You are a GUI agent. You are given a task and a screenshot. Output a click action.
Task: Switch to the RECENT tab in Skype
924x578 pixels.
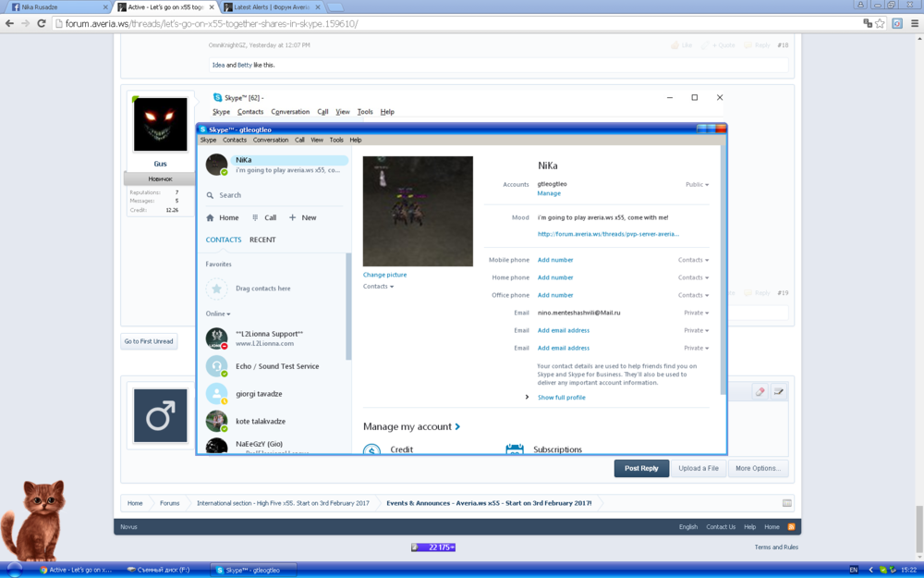click(x=262, y=240)
